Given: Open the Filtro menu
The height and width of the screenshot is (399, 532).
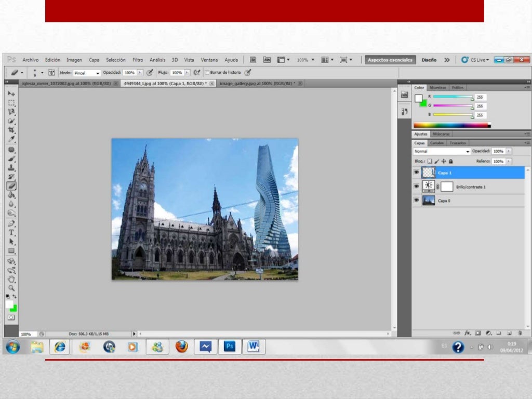Looking at the screenshot, I should (138, 60).
